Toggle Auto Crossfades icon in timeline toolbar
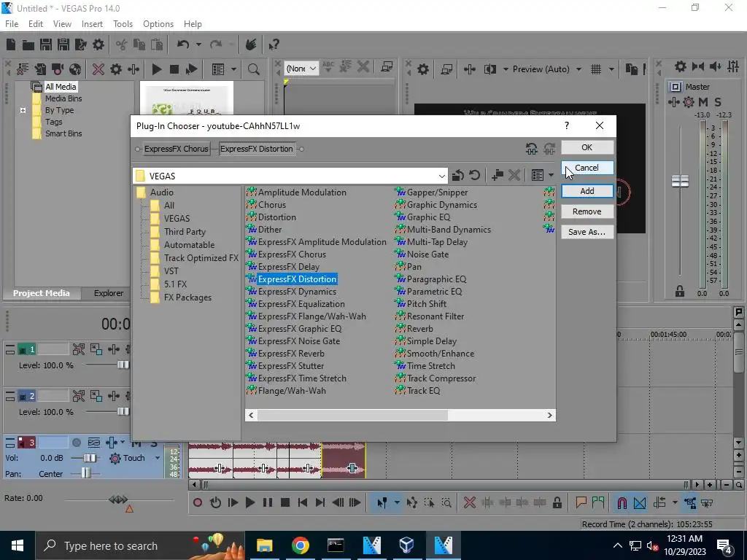The image size is (747, 560). tap(640, 502)
